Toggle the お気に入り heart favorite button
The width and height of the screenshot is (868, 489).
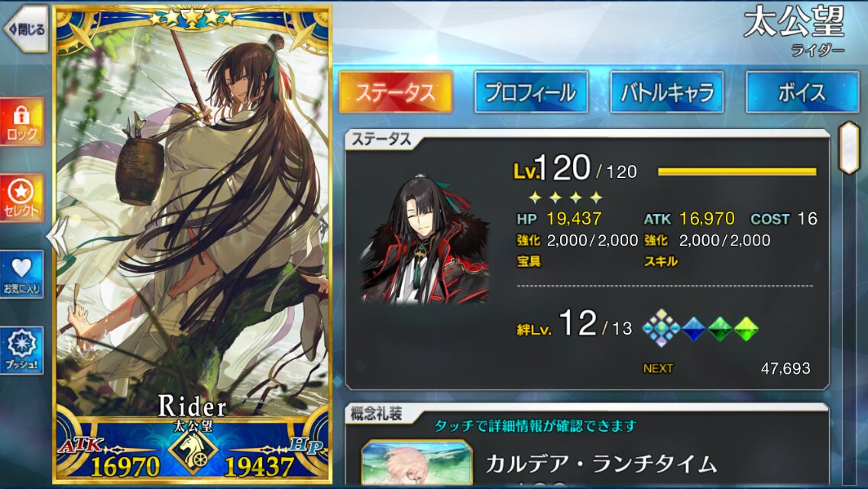(x=21, y=275)
